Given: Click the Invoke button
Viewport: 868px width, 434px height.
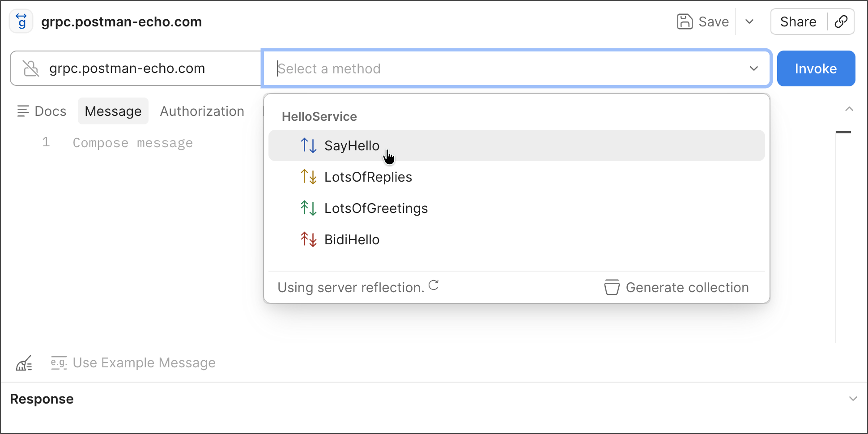Looking at the screenshot, I should coord(816,68).
